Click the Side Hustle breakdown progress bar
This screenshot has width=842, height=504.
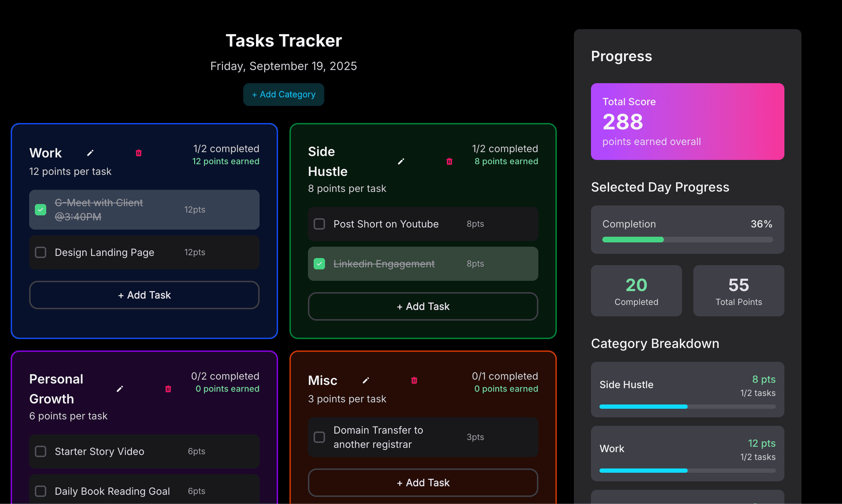688,407
